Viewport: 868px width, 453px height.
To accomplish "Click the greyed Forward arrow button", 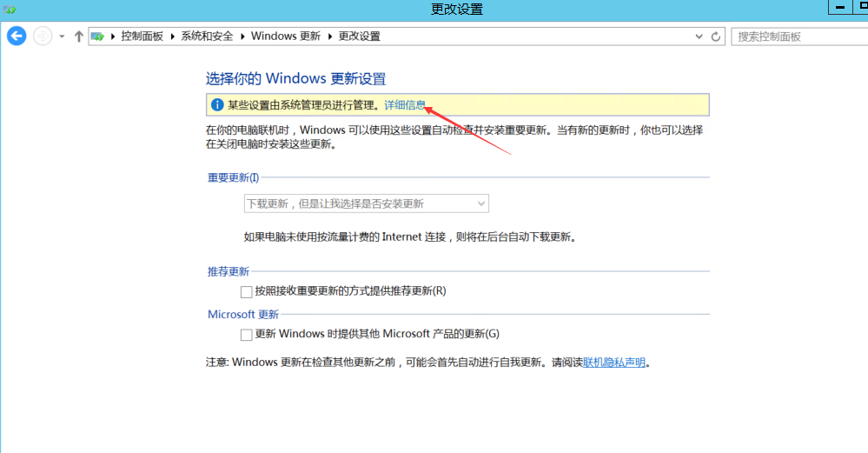I will (x=43, y=37).
